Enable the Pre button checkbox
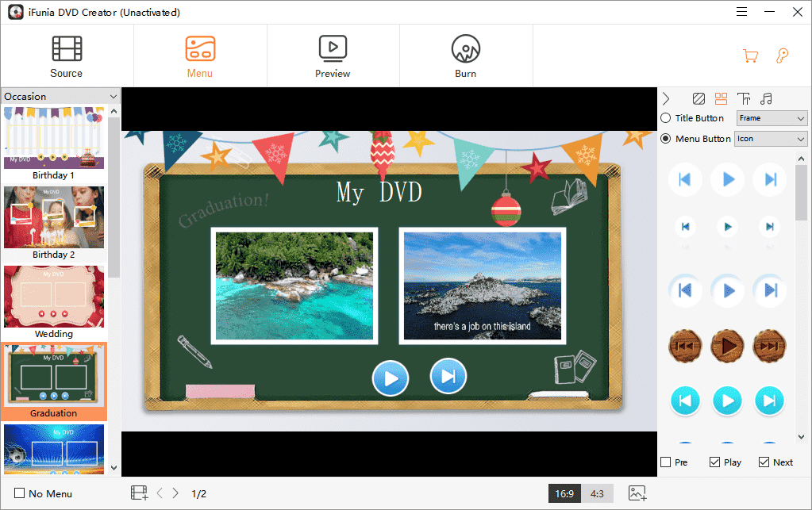The image size is (812, 510). 666,462
